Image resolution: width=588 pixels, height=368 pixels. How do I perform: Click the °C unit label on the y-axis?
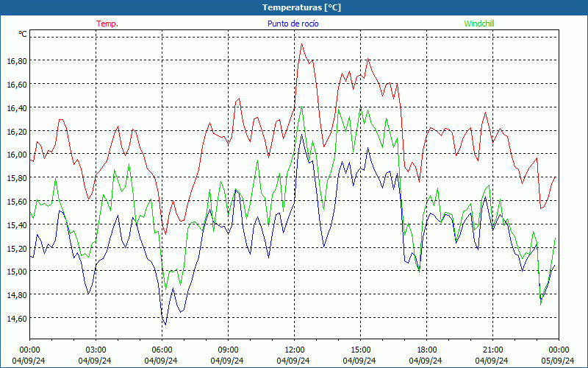coord(23,34)
